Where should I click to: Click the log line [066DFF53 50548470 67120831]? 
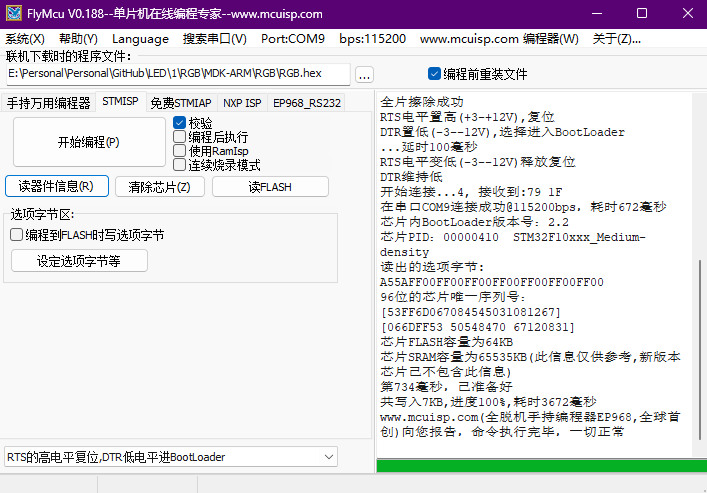478,327
